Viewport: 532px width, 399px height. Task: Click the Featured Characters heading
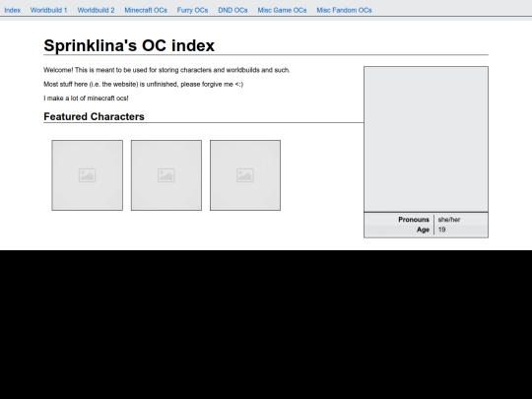tap(94, 116)
